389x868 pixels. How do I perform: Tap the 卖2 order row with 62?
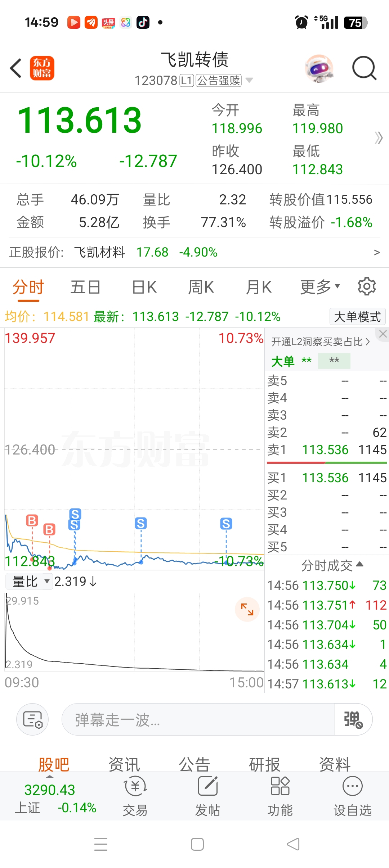pyautogui.click(x=327, y=432)
